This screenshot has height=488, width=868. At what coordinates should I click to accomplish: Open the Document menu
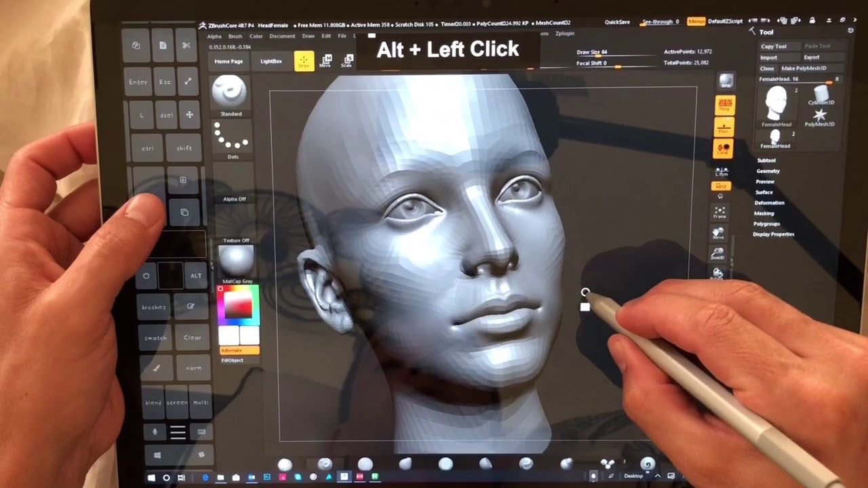point(282,36)
